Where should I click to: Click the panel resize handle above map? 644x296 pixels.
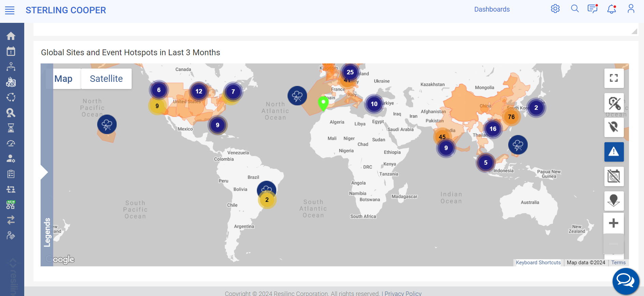click(x=634, y=31)
